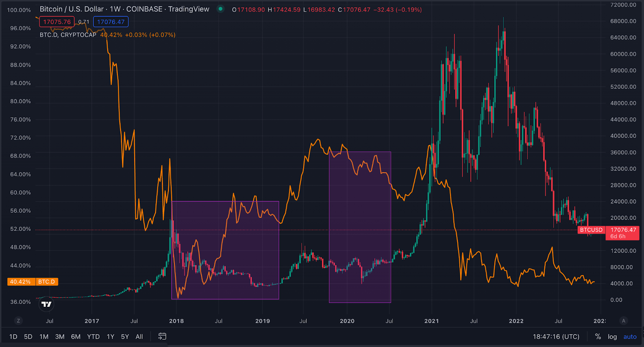Click the A button below the price scale
This screenshot has width=644, height=347.
pos(624,321)
